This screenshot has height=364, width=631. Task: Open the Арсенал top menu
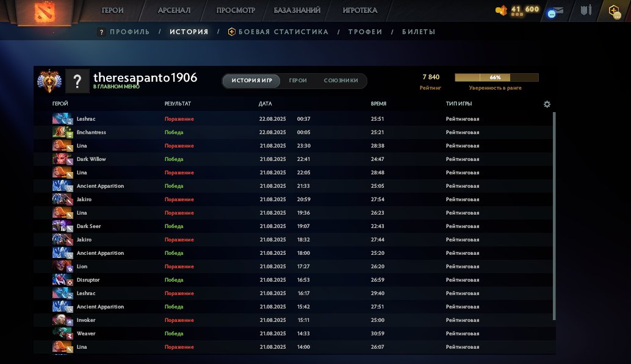tap(174, 10)
